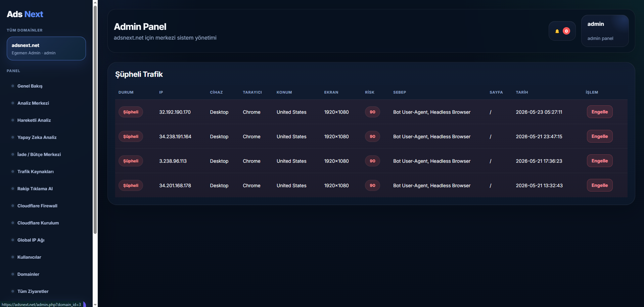The image size is (644, 307).
Task: Select IP address 3.238.96.113
Action: point(173,161)
